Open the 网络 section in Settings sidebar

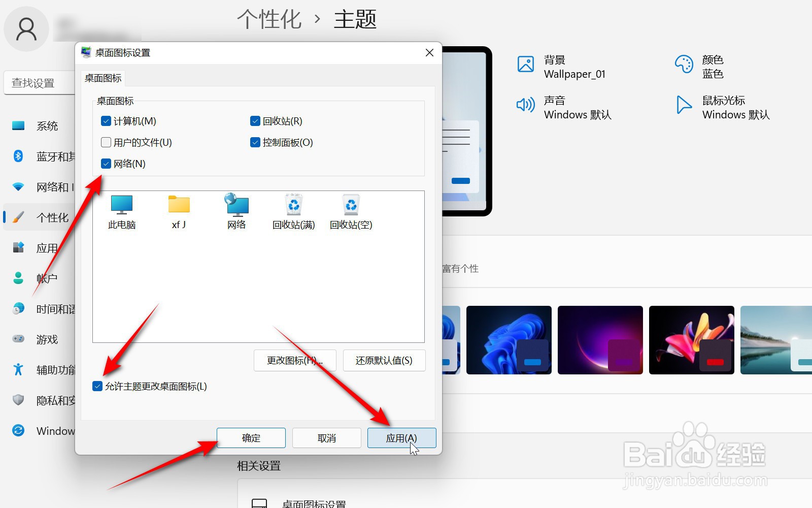40,187
